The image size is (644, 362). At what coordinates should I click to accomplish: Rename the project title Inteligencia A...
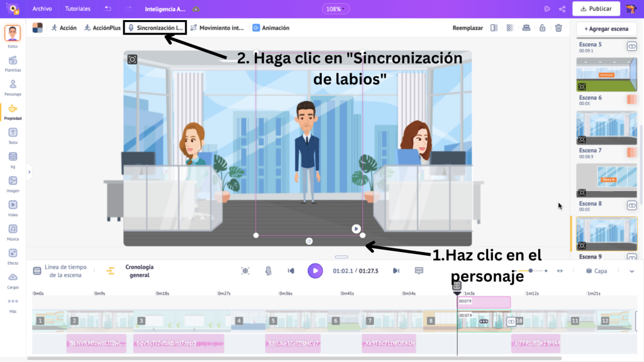pos(165,9)
